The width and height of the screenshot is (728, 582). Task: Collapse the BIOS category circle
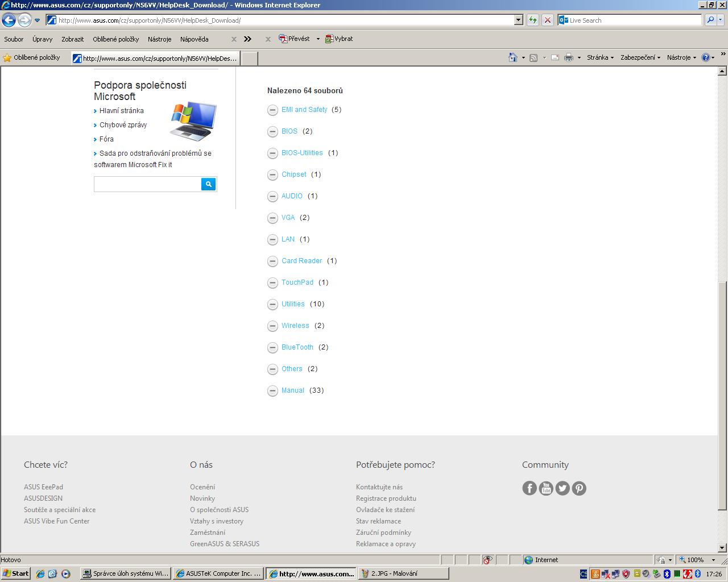point(272,132)
